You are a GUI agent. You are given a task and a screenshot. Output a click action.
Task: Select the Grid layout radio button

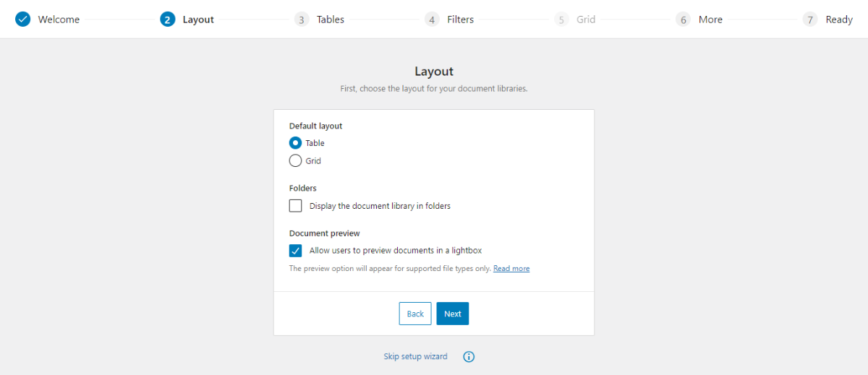coord(295,161)
